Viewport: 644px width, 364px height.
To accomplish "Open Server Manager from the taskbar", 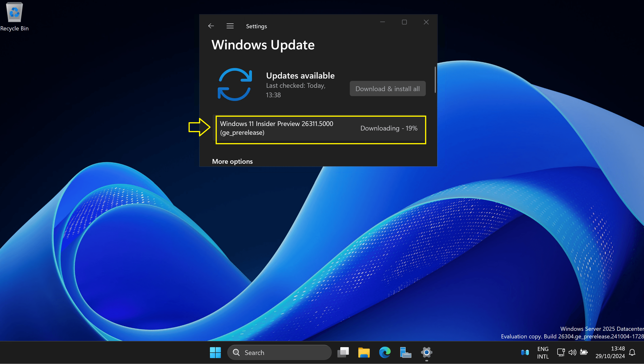I will click(405, 353).
